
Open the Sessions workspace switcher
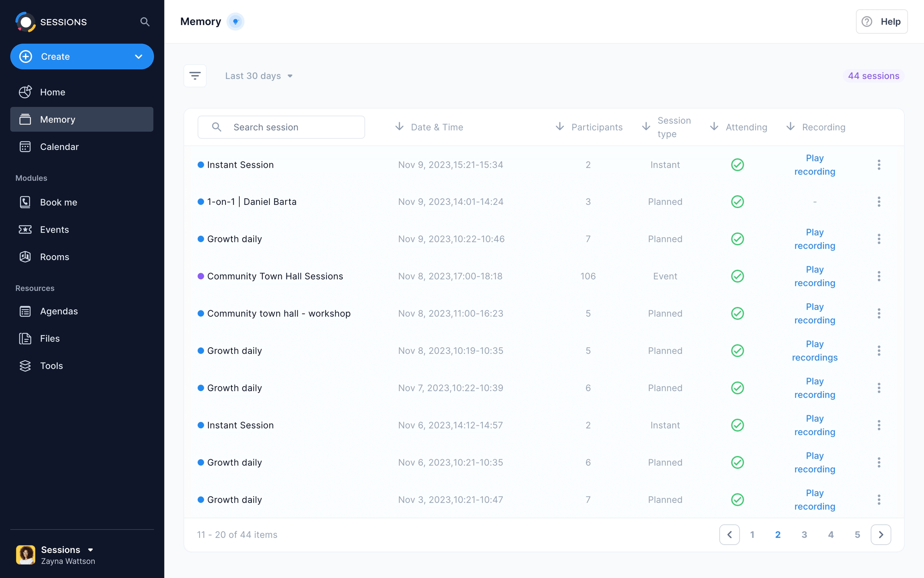tap(67, 550)
